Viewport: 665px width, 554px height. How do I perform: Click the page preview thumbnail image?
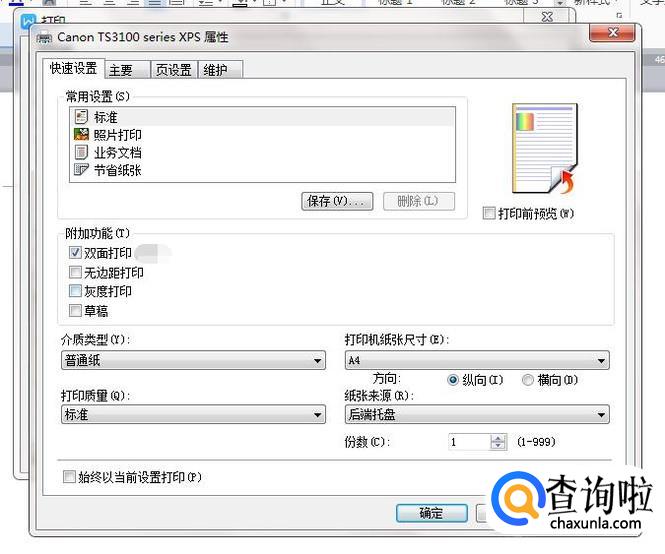pyautogui.click(x=545, y=148)
